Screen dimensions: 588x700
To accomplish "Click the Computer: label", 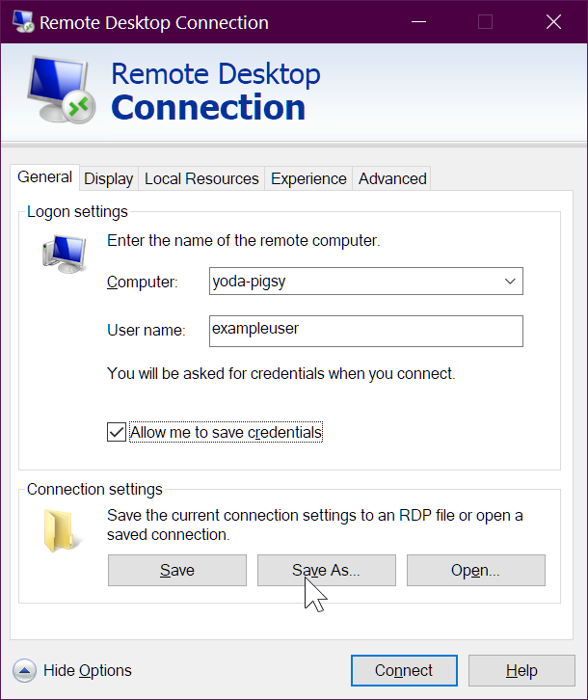I will point(143,283).
